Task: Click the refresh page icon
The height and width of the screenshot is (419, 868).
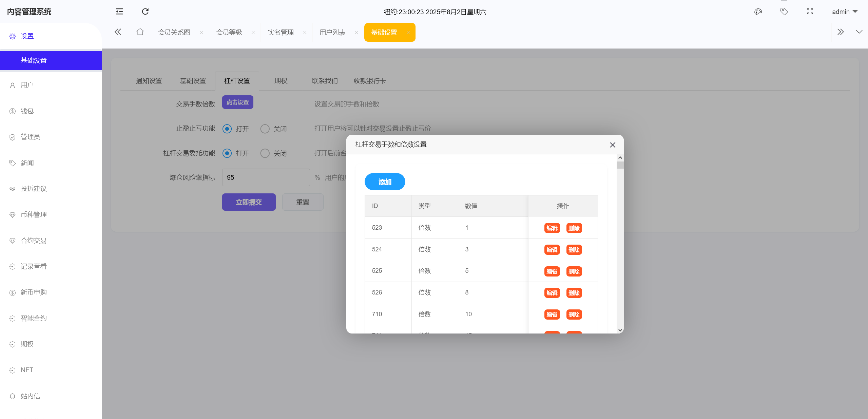Action: tap(145, 12)
